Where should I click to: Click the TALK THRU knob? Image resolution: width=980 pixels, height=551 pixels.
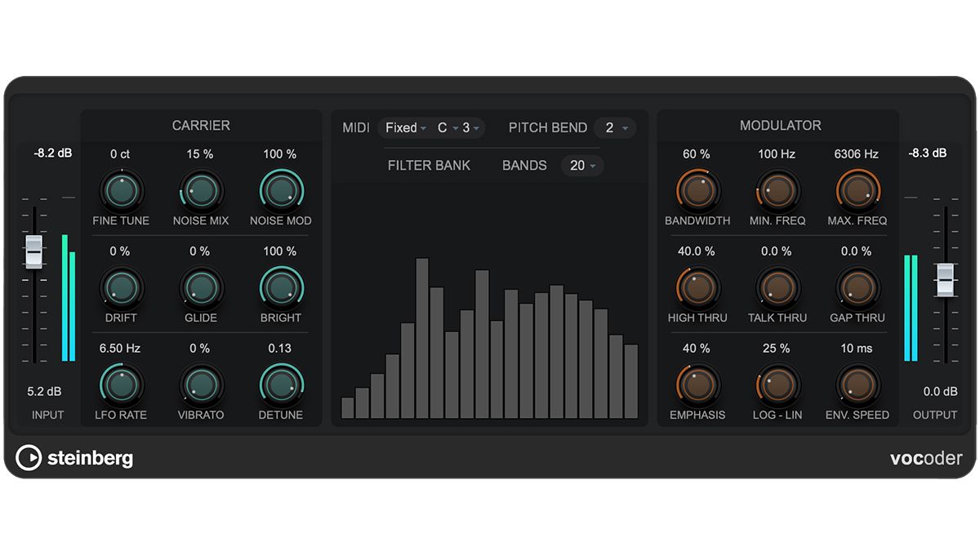777,288
